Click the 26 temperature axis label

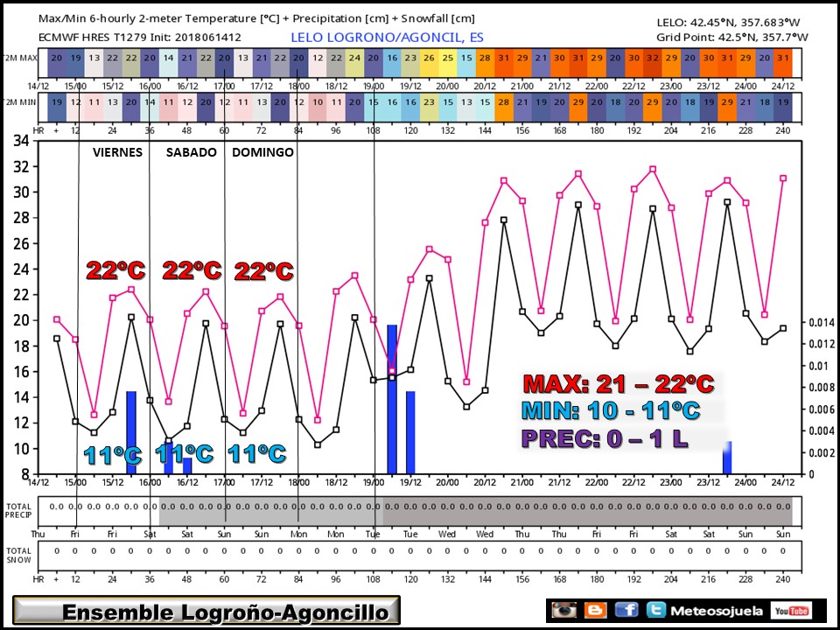click(21, 243)
